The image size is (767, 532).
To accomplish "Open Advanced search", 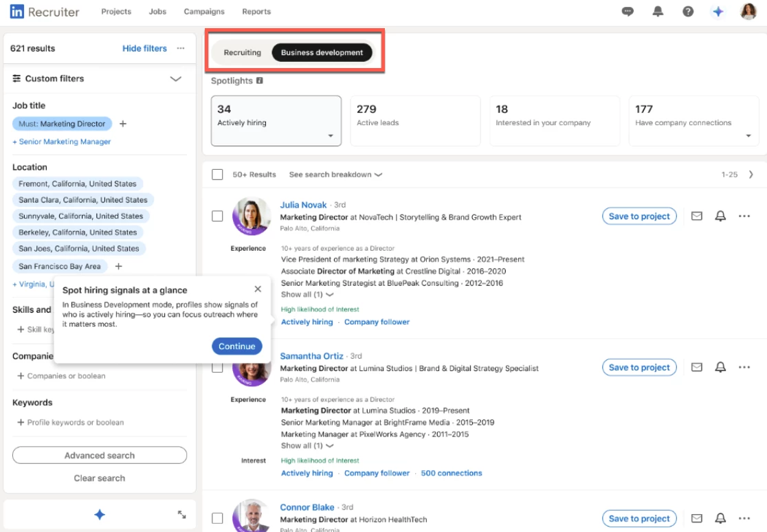I will pyautogui.click(x=100, y=455).
